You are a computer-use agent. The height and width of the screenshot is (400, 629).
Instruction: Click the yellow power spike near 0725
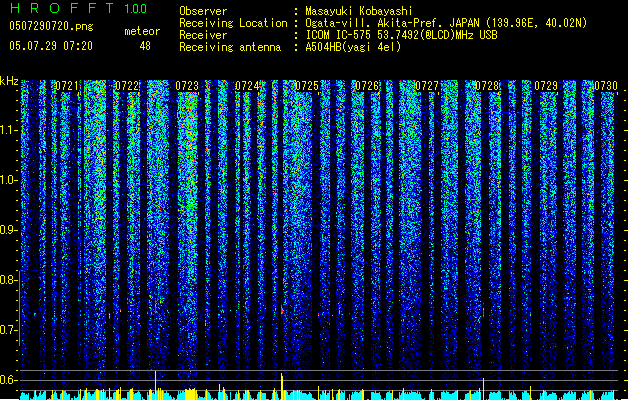point(282,386)
